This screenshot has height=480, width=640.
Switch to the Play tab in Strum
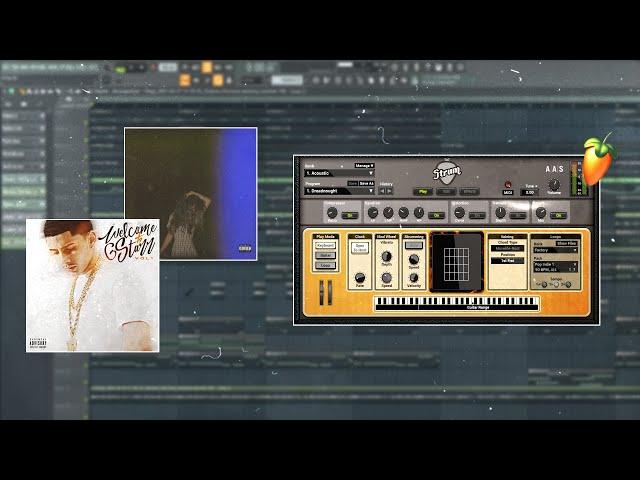click(x=423, y=190)
